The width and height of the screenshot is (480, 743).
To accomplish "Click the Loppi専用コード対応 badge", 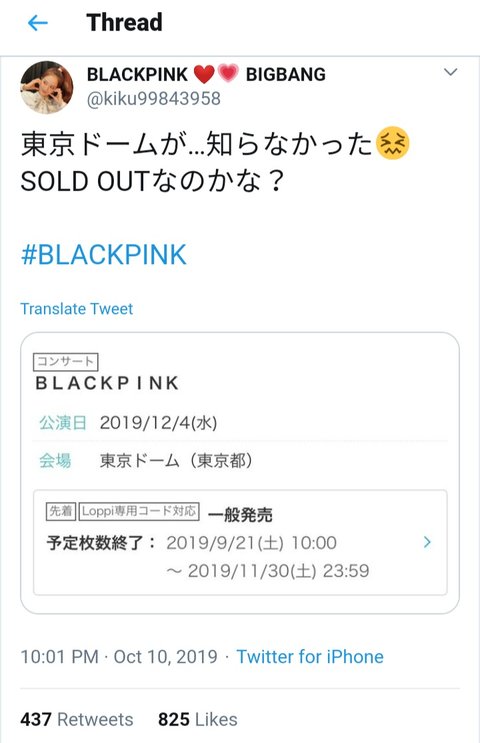I will click(138, 511).
